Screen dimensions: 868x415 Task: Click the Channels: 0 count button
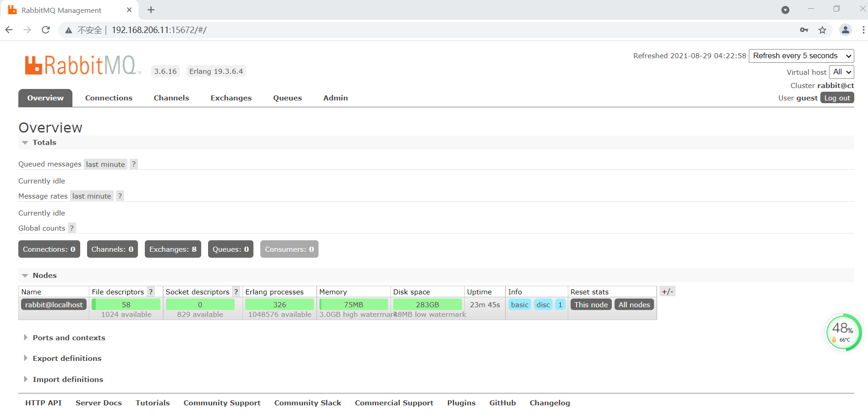112,249
